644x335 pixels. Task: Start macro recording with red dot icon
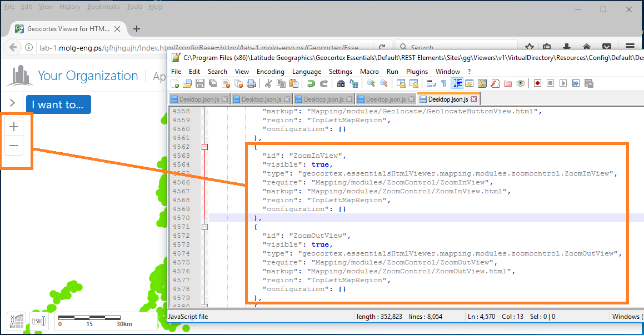click(537, 83)
